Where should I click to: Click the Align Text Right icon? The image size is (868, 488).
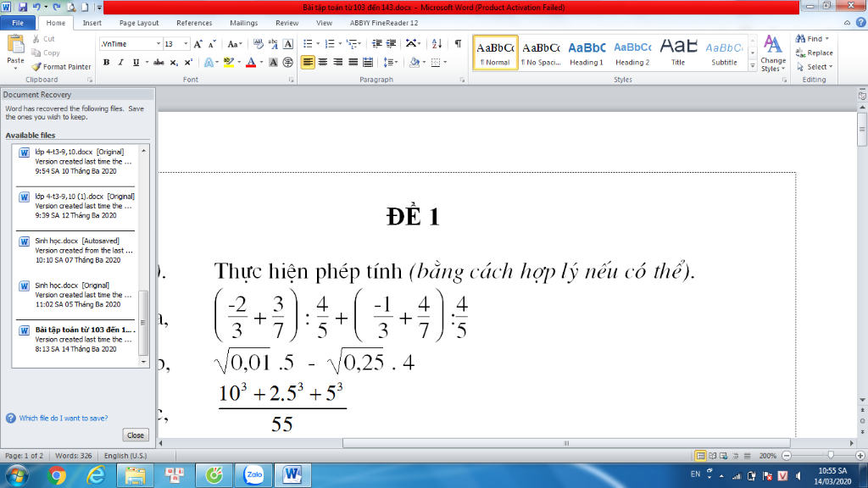click(337, 63)
